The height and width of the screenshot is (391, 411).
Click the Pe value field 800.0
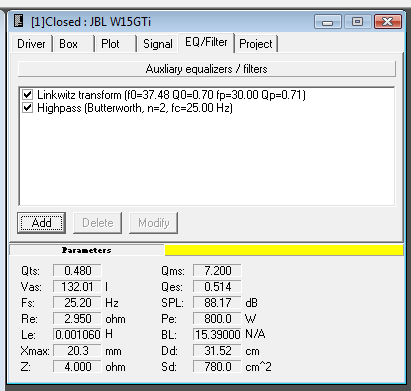pos(217,318)
